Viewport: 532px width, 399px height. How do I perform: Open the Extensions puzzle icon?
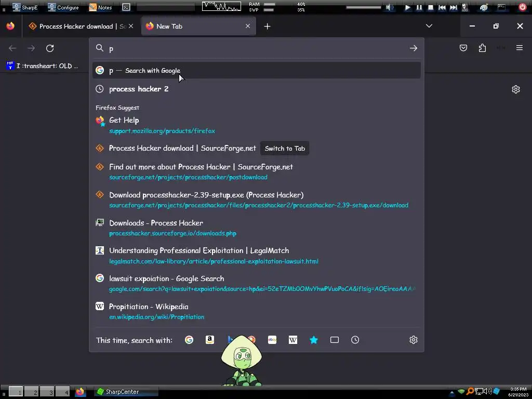point(482,48)
